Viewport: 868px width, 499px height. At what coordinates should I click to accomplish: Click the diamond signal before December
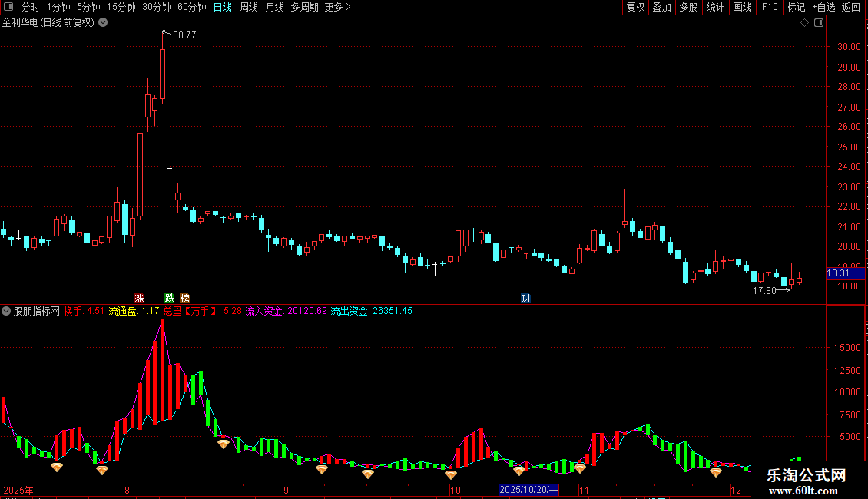click(716, 472)
